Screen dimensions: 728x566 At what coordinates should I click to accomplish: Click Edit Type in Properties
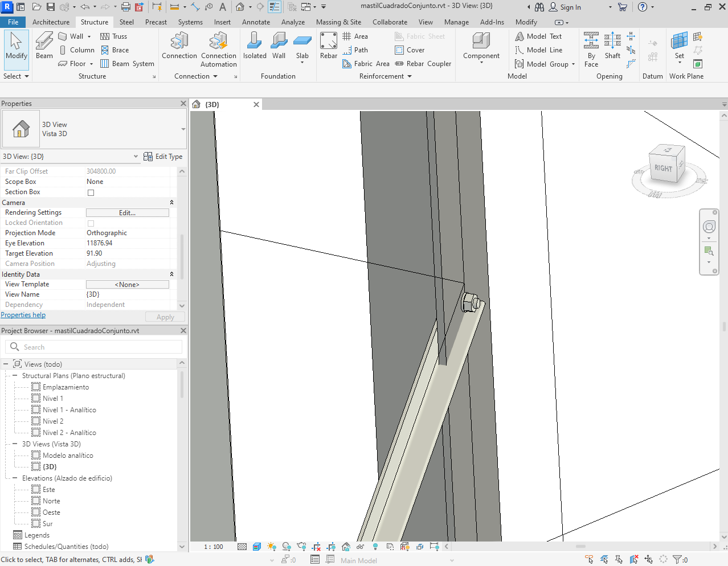(x=163, y=157)
